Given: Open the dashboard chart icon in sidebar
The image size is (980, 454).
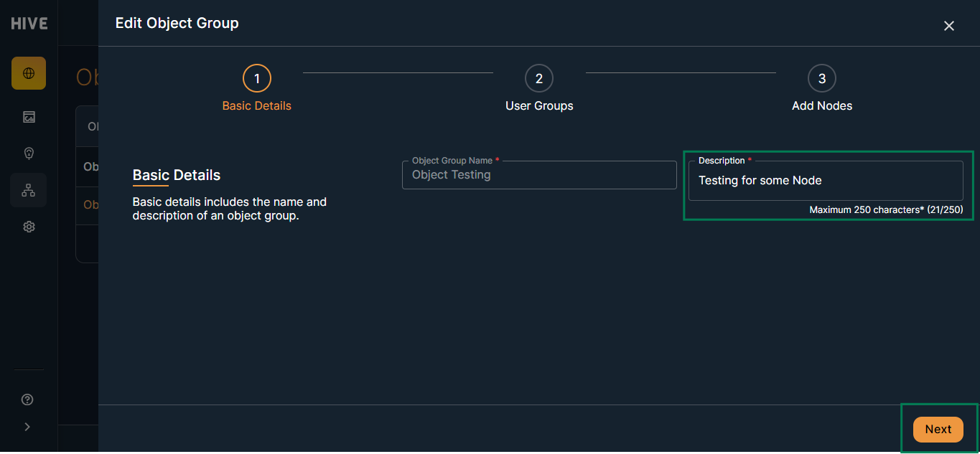Looking at the screenshot, I should click(x=29, y=117).
